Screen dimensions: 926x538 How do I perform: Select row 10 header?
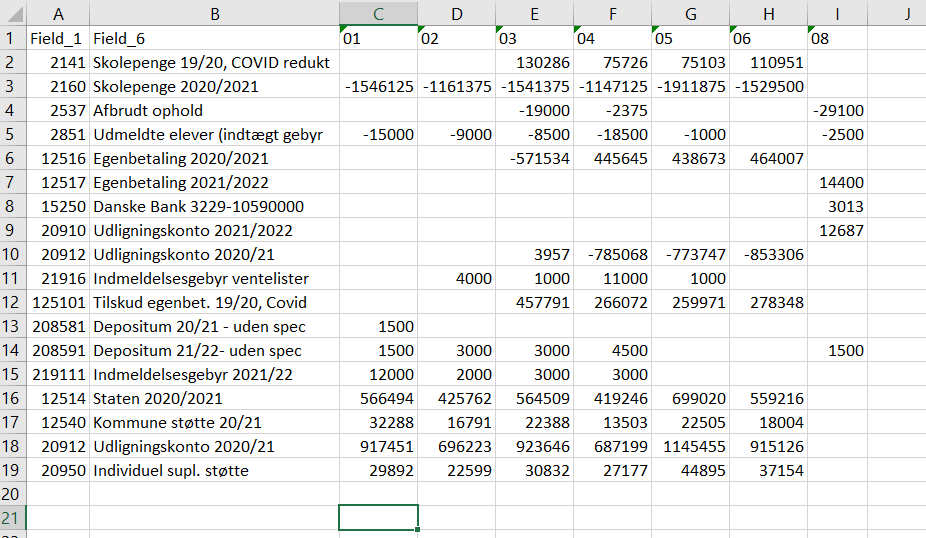13,255
